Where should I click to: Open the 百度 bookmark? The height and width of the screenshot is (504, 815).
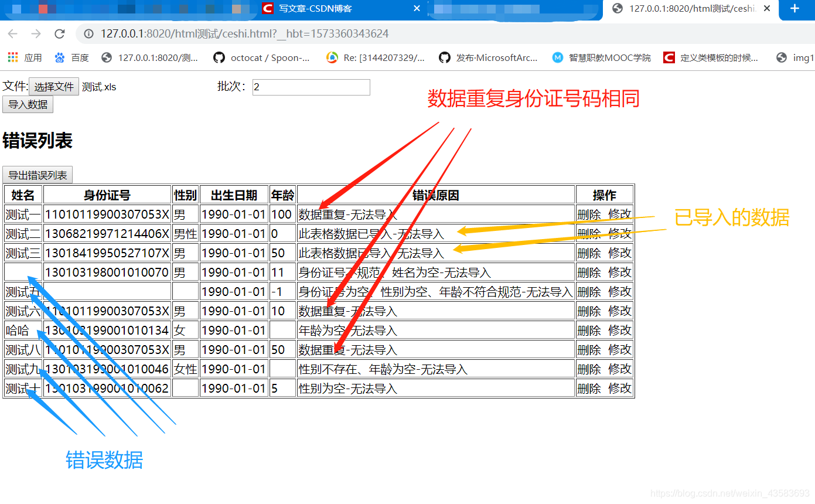[71, 57]
